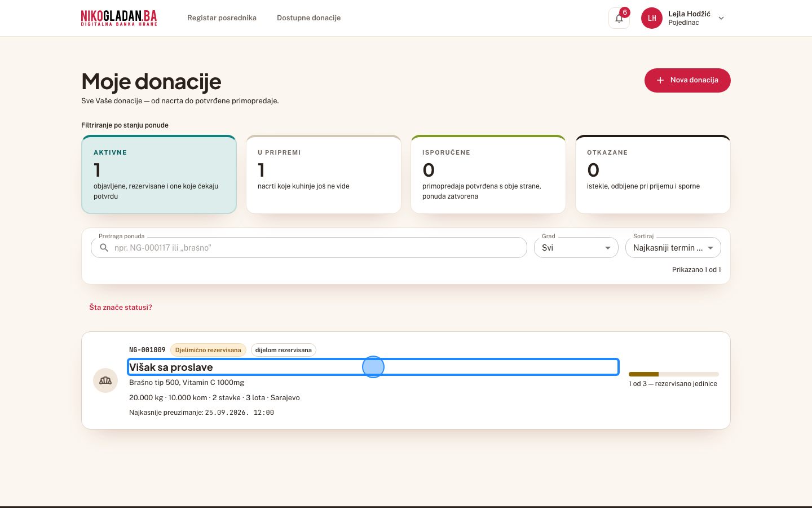The height and width of the screenshot is (508, 812).
Task: Click the dijelom rezervisana chip
Action: pos(283,350)
